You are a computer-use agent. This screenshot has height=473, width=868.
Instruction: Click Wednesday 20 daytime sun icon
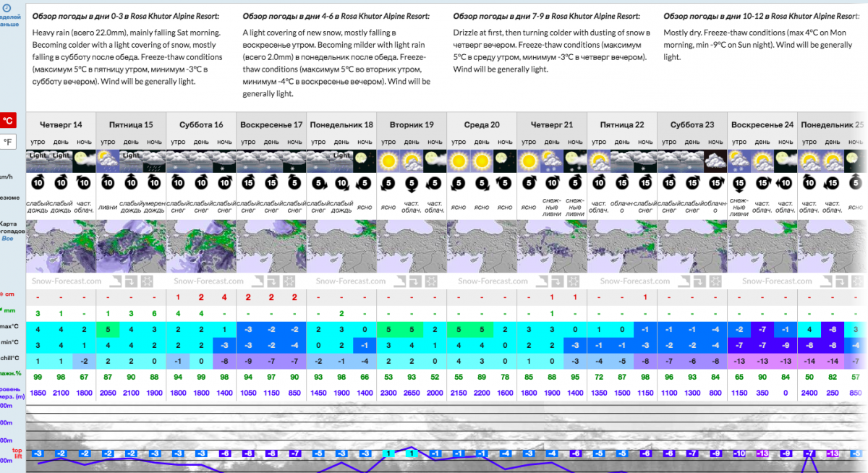(x=482, y=160)
